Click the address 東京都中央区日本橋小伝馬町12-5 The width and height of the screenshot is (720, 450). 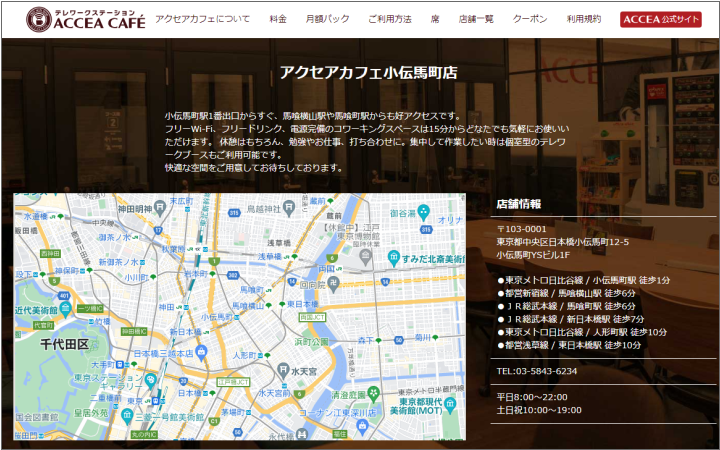point(563,242)
